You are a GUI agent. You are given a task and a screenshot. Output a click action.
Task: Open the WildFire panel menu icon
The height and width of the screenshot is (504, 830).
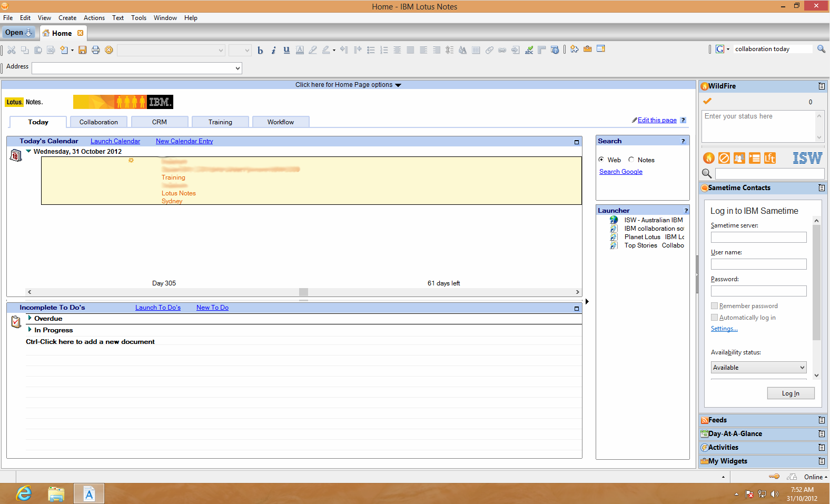pos(822,86)
